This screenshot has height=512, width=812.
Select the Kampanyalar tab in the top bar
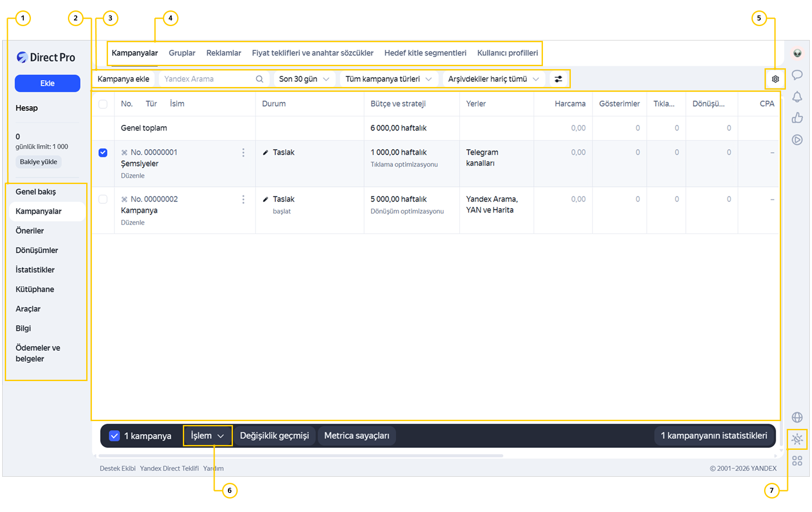click(135, 53)
